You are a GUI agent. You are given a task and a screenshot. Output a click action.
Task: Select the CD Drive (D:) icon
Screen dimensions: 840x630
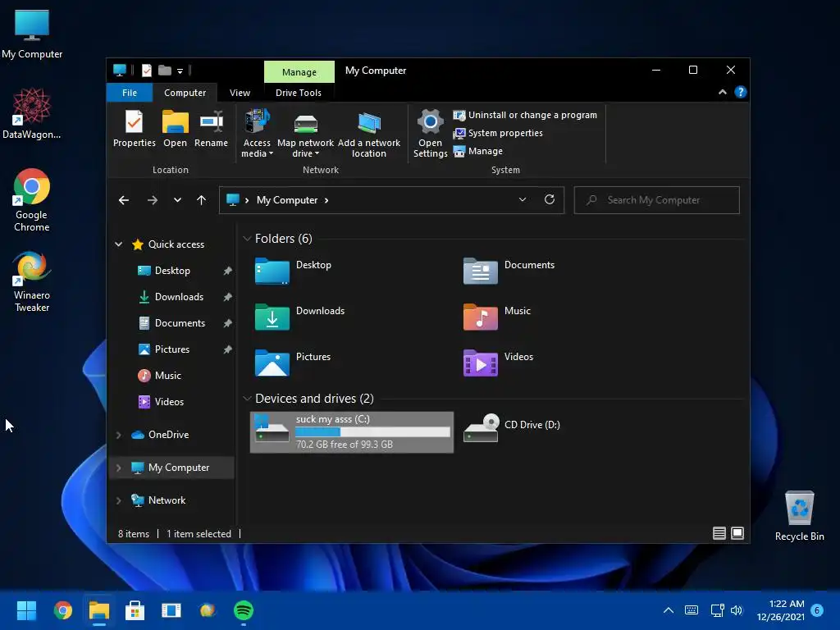(x=481, y=428)
